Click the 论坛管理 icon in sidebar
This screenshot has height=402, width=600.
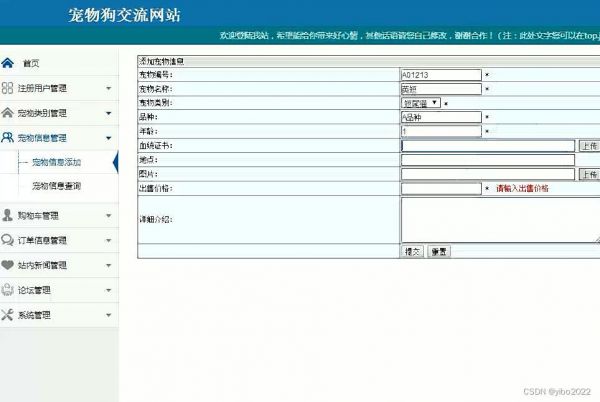tap(8, 290)
